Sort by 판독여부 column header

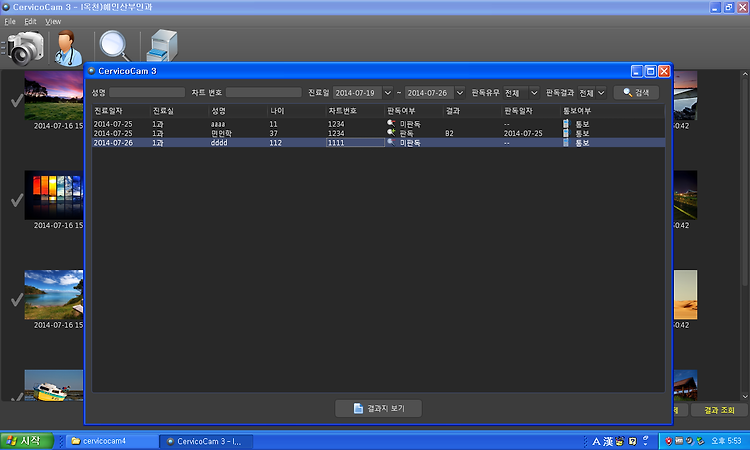(x=414, y=111)
